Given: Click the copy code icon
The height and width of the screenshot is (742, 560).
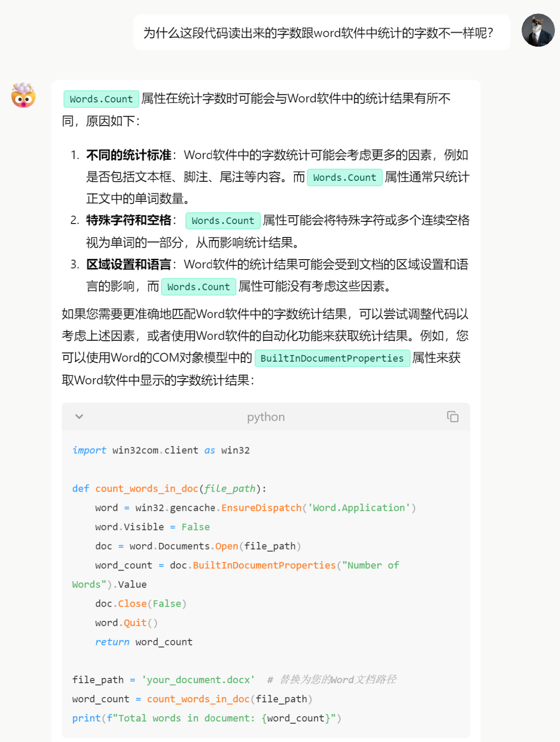Looking at the screenshot, I should click(x=452, y=416).
